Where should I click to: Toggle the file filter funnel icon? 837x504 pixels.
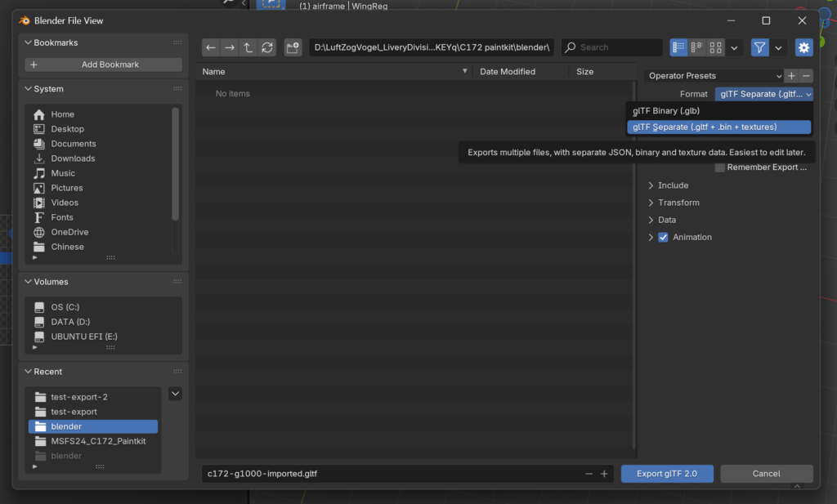click(x=760, y=48)
